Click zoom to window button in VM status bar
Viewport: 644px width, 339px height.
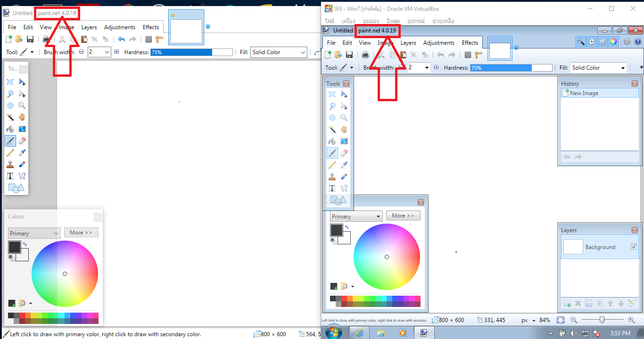click(560, 320)
